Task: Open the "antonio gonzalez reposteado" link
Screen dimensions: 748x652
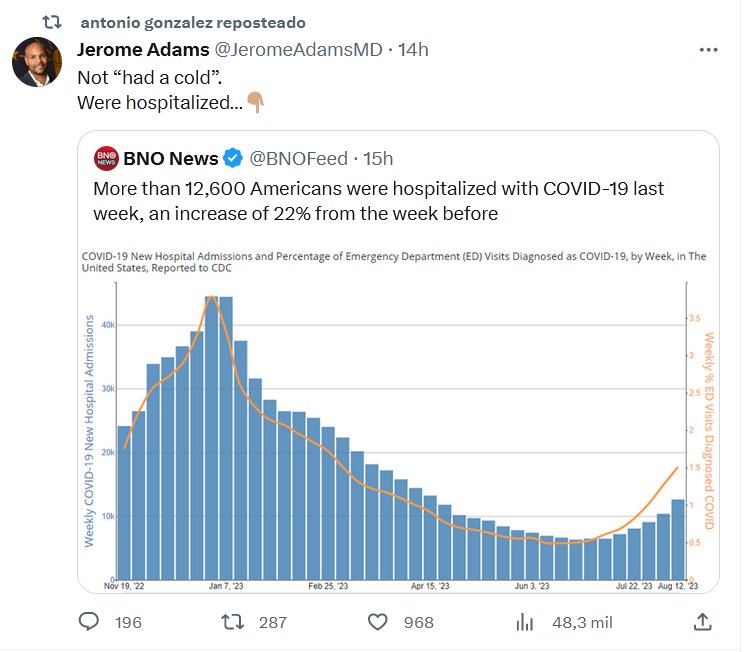Action: coord(192,22)
